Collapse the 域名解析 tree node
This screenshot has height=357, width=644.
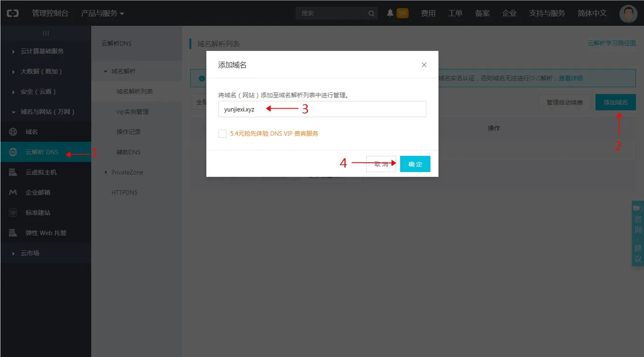coord(106,71)
